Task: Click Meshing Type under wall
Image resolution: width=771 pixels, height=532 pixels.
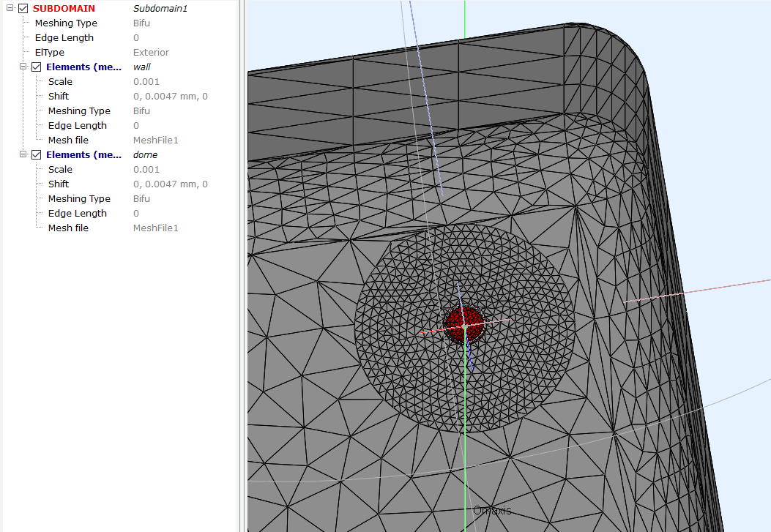Action: pos(79,111)
